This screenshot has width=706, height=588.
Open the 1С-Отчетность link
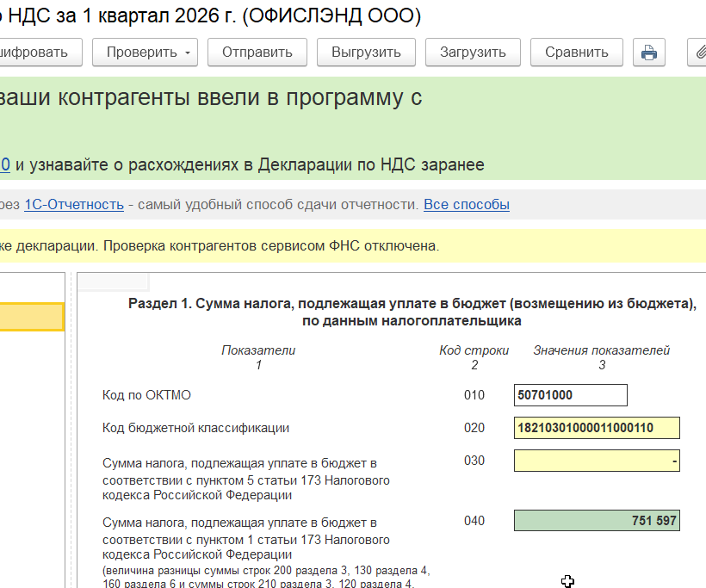(74, 204)
